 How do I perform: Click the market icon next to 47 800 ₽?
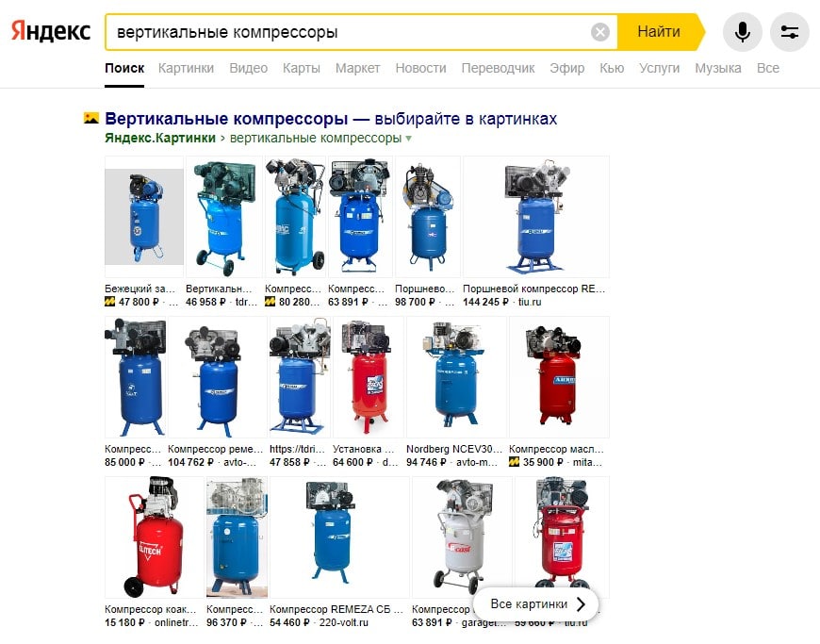(110, 302)
